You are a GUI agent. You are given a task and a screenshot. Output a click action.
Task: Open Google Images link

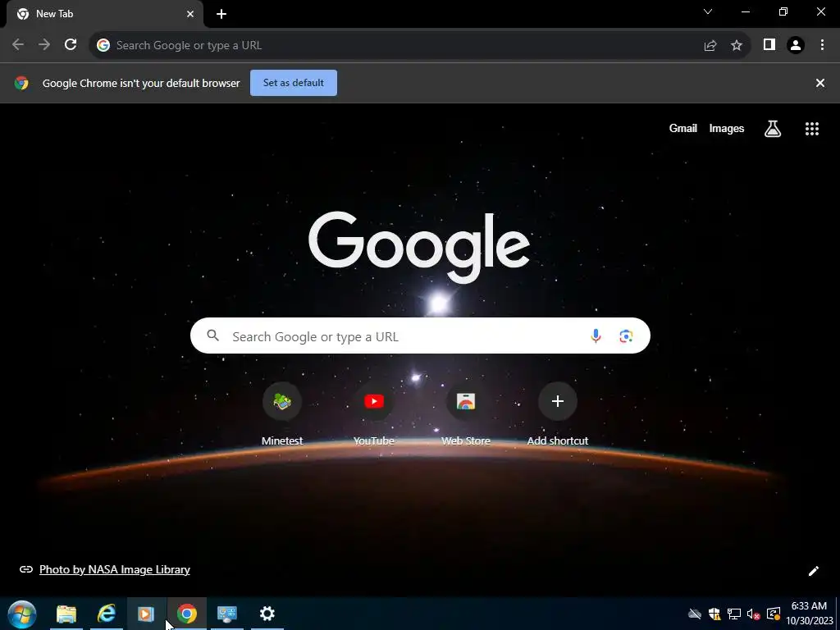pos(727,129)
